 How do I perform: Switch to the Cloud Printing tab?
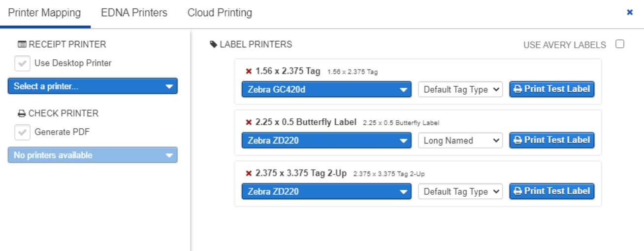pyautogui.click(x=220, y=13)
